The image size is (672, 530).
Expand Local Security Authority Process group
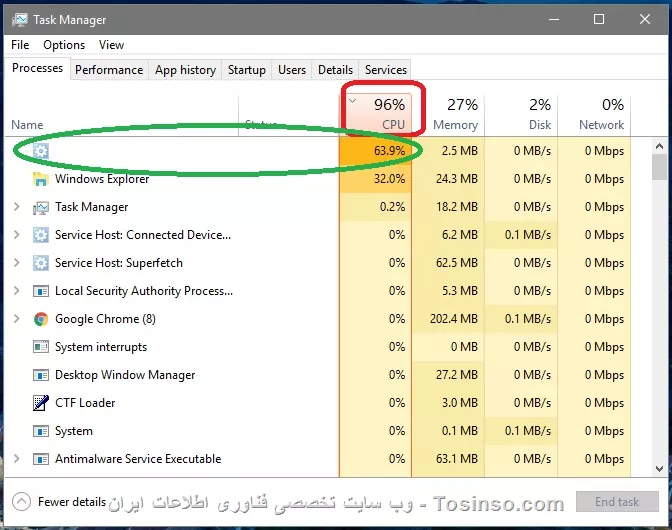[x=16, y=291]
